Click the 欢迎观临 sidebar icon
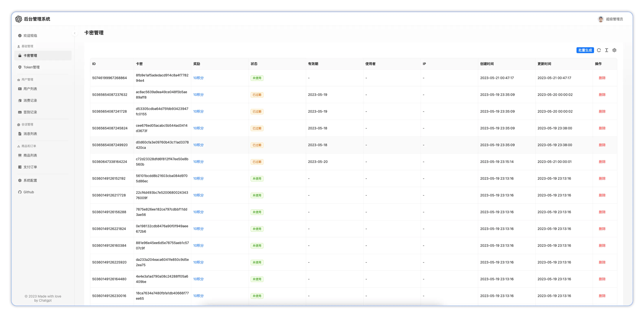The height and width of the screenshot is (321, 644). pos(20,35)
